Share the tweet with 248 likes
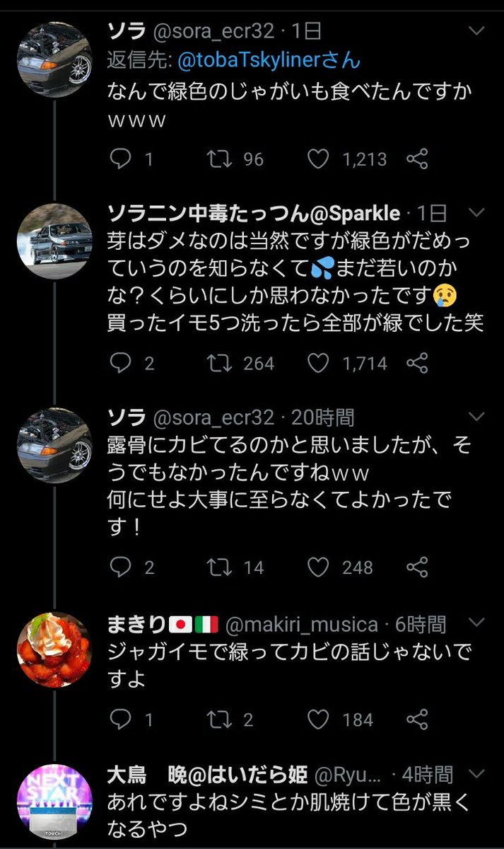504x849 pixels. pyautogui.click(x=418, y=567)
